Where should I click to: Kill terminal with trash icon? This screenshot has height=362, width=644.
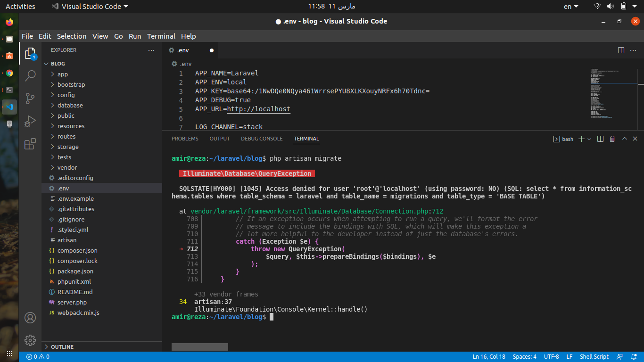click(612, 139)
